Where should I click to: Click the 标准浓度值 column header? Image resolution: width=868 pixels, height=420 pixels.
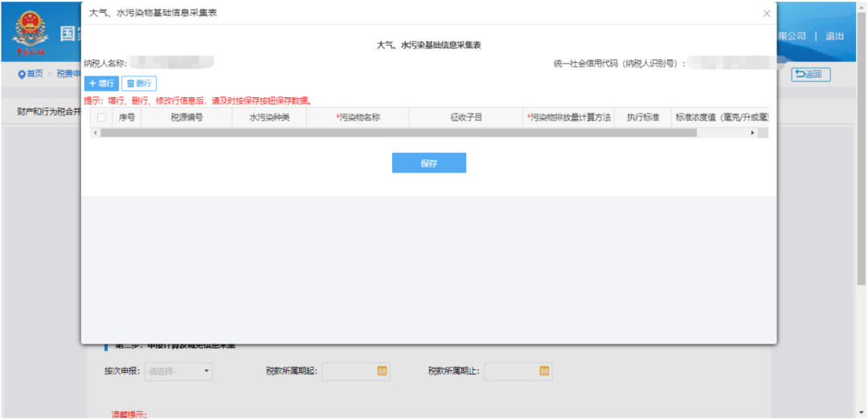tap(719, 117)
